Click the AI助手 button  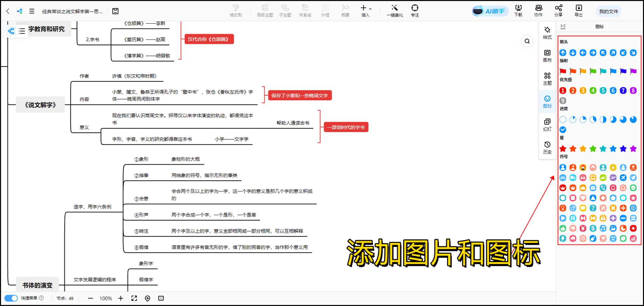pyautogui.click(x=489, y=11)
